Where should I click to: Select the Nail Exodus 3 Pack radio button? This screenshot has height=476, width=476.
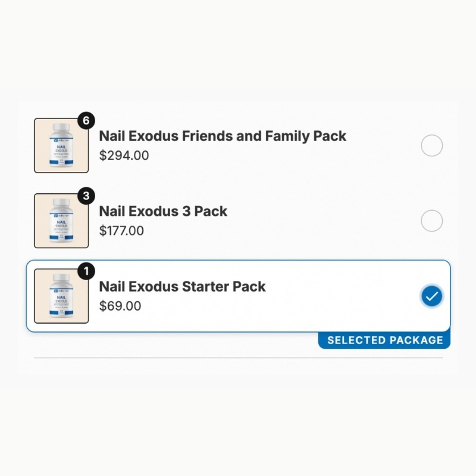pos(432,221)
